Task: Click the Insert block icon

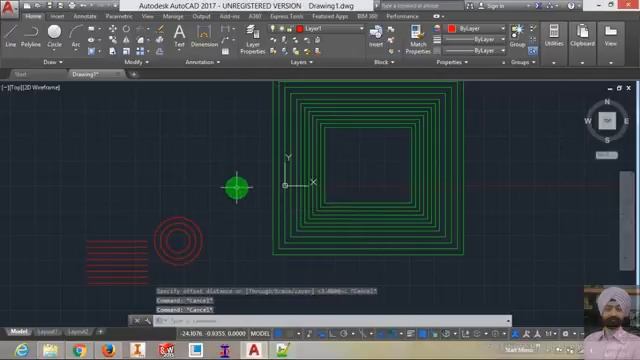Action: point(376,36)
